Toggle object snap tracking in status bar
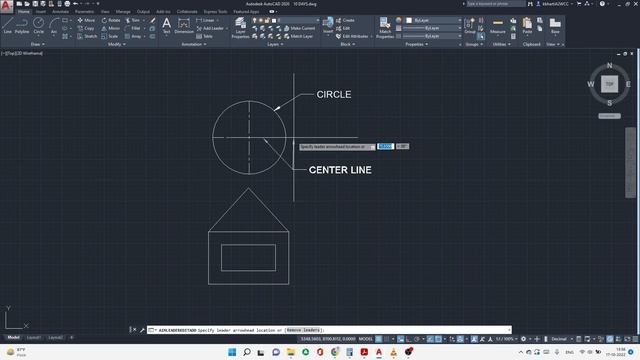Image resolution: width=640 pixels, height=360 pixels. click(430, 339)
